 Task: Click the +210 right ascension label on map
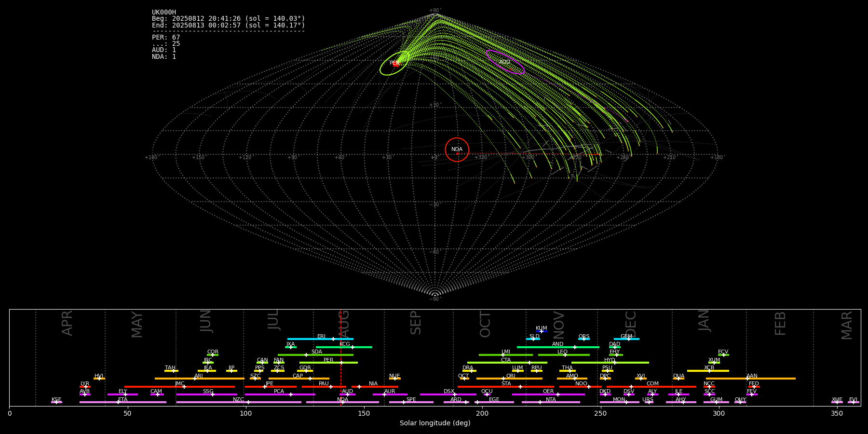click(x=669, y=158)
